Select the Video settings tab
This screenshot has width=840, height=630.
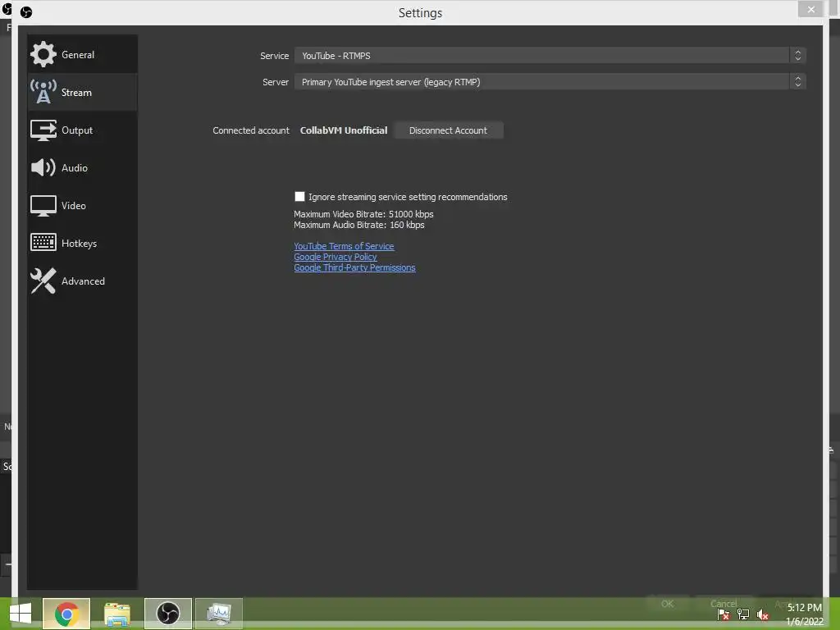(82, 206)
